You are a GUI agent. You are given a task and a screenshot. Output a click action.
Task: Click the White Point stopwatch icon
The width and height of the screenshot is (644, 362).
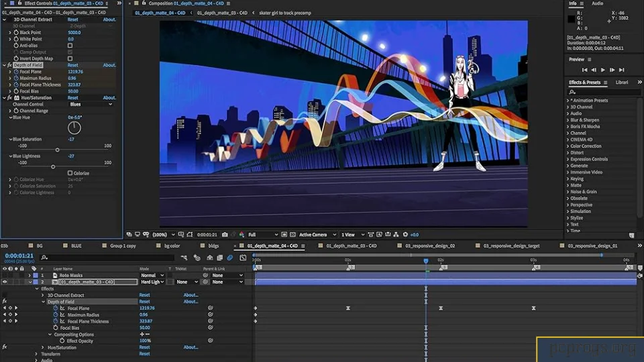pyautogui.click(x=16, y=39)
